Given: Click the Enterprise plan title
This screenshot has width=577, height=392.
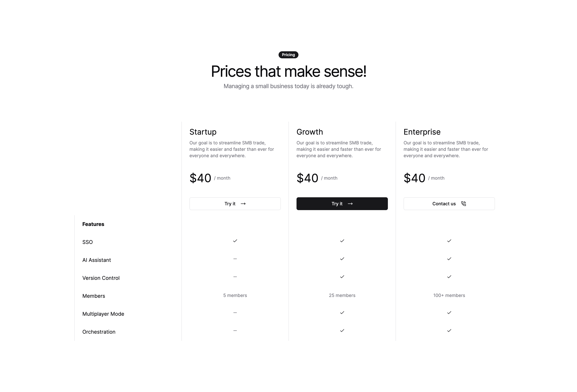Looking at the screenshot, I should tap(422, 132).
